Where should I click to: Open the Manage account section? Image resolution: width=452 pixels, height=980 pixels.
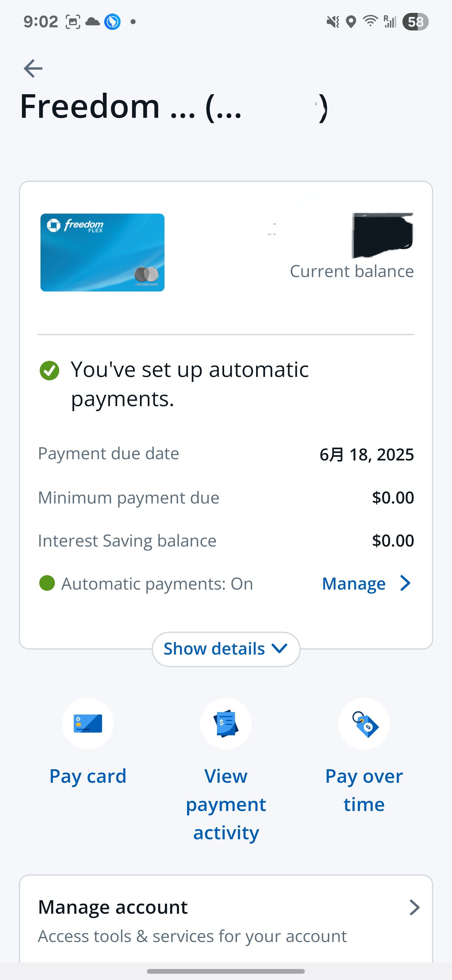(226, 920)
